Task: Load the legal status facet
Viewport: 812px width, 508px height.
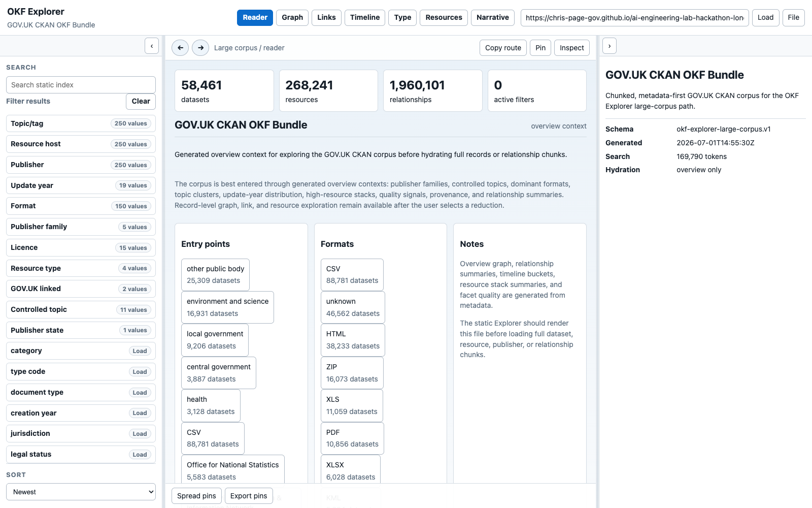Action: pos(140,455)
